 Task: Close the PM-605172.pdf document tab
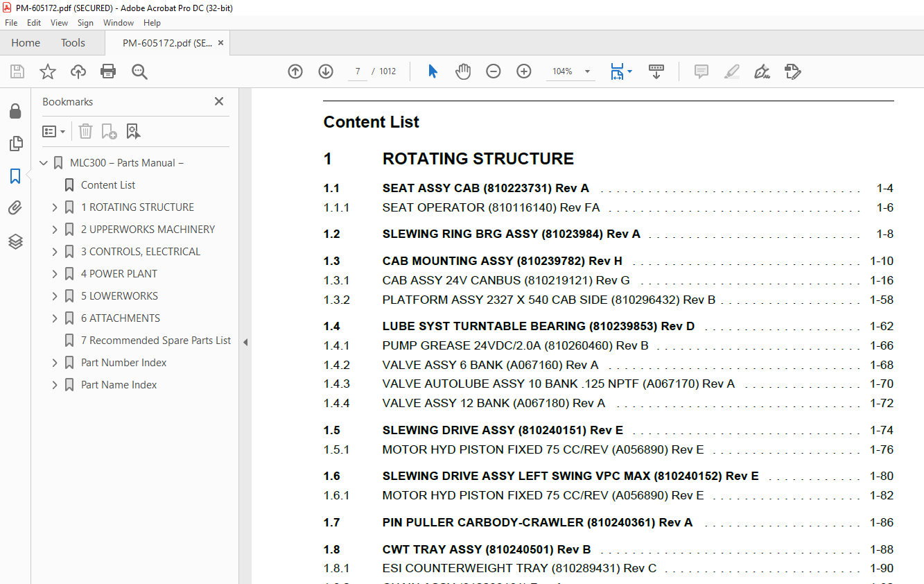[x=221, y=43]
